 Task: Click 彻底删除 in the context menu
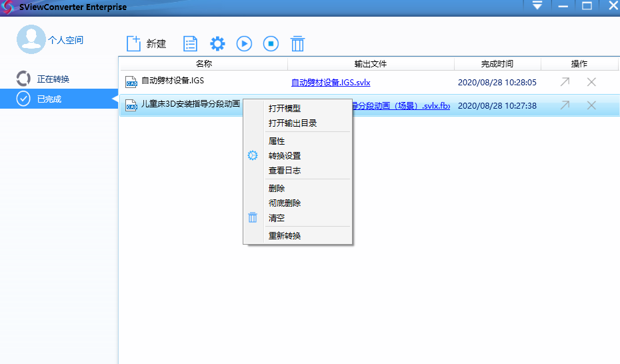[285, 203]
